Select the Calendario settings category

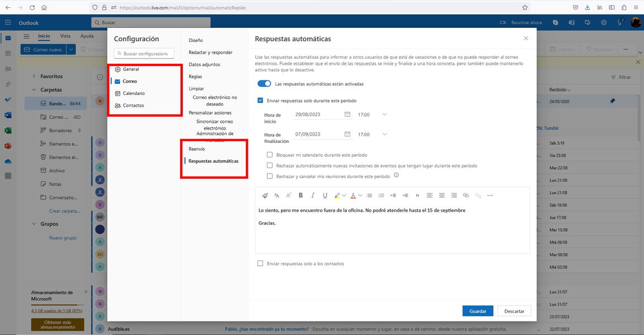[x=133, y=93]
